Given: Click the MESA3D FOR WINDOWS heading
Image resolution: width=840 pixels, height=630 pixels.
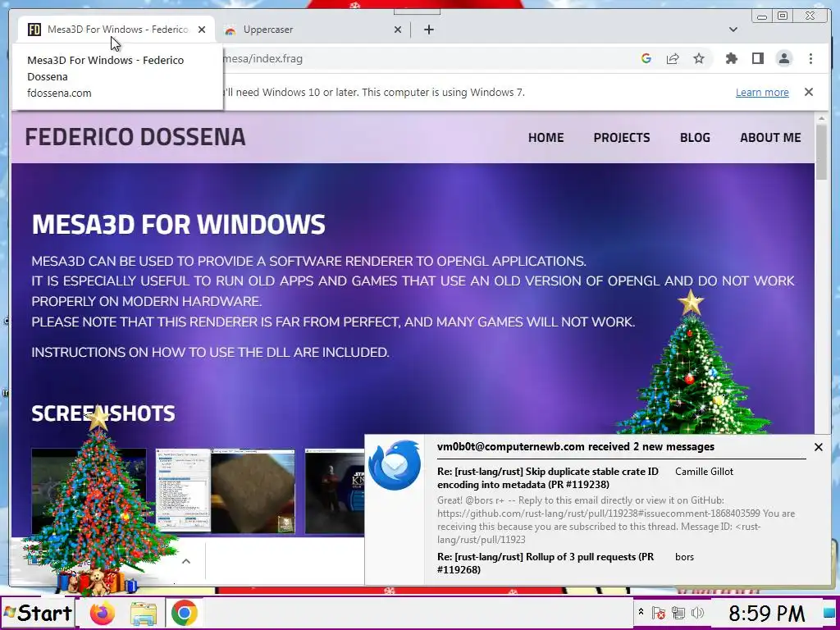Looking at the screenshot, I should coord(178,225).
